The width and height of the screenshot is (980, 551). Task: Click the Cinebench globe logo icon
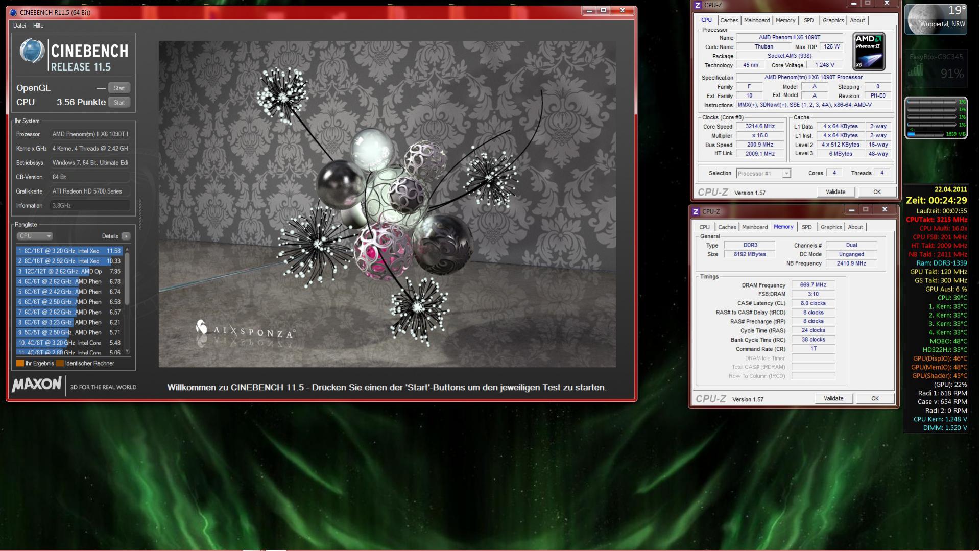(32, 52)
